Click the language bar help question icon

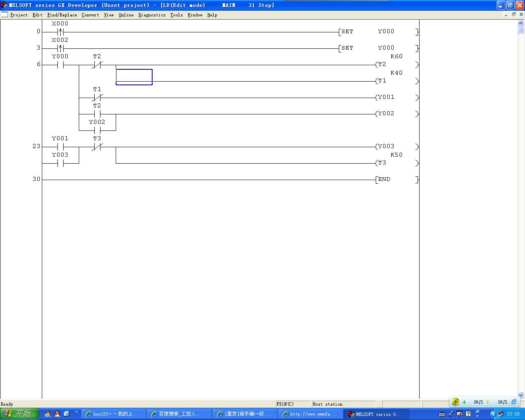[468, 414]
